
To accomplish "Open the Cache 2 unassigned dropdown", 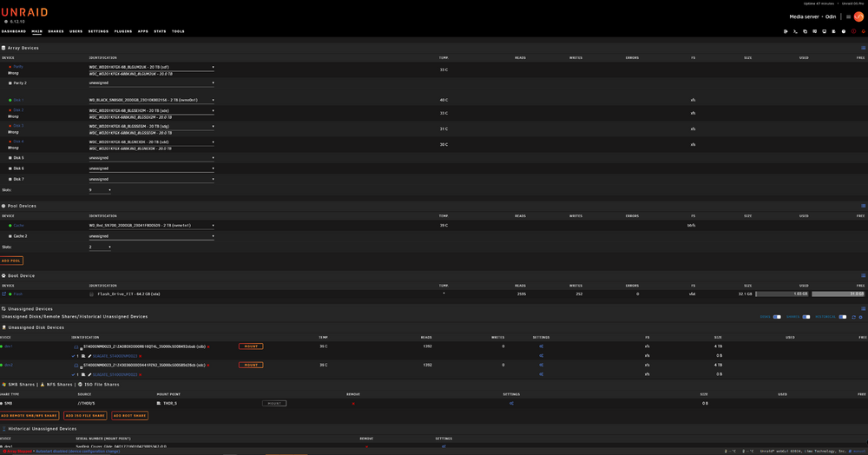I will tap(152, 236).
